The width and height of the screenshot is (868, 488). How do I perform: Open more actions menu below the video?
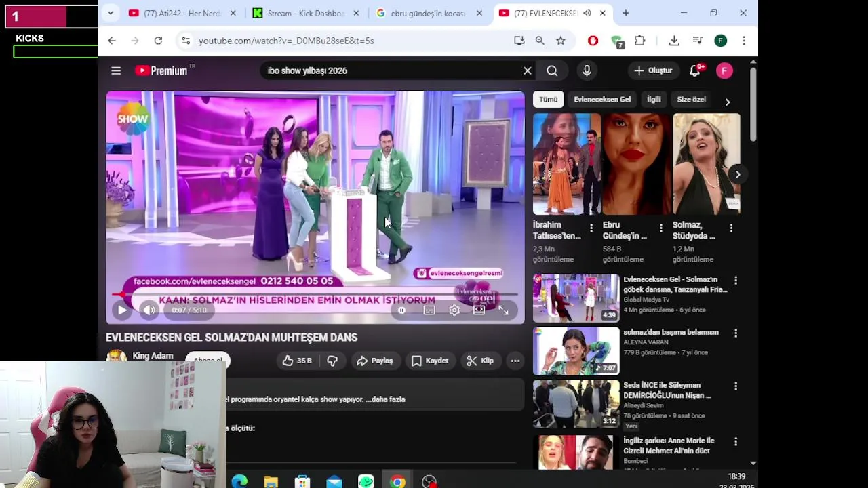515,361
